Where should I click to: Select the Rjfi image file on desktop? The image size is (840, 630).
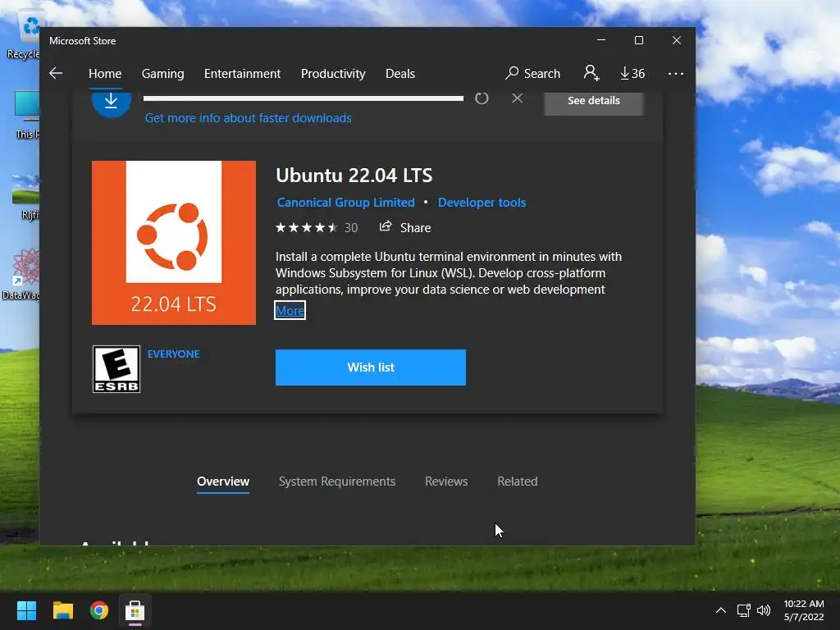pyautogui.click(x=27, y=197)
